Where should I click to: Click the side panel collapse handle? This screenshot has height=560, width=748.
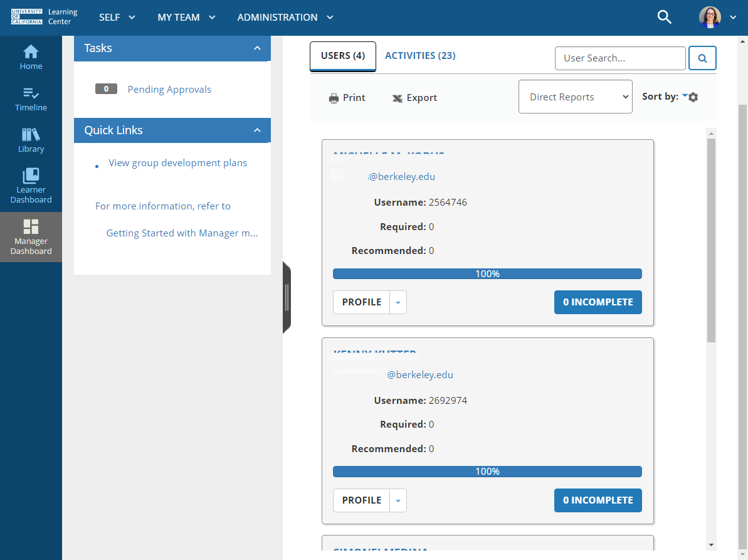coord(287,298)
